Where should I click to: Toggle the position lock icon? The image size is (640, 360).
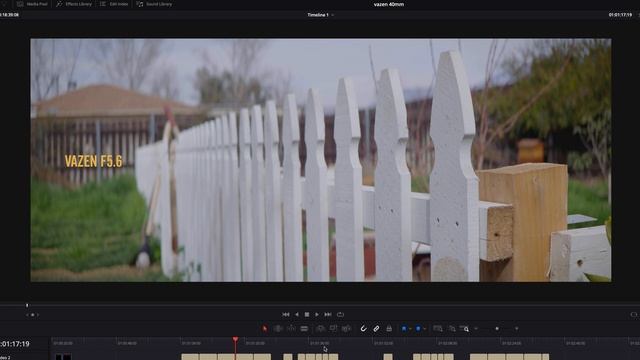click(389, 329)
